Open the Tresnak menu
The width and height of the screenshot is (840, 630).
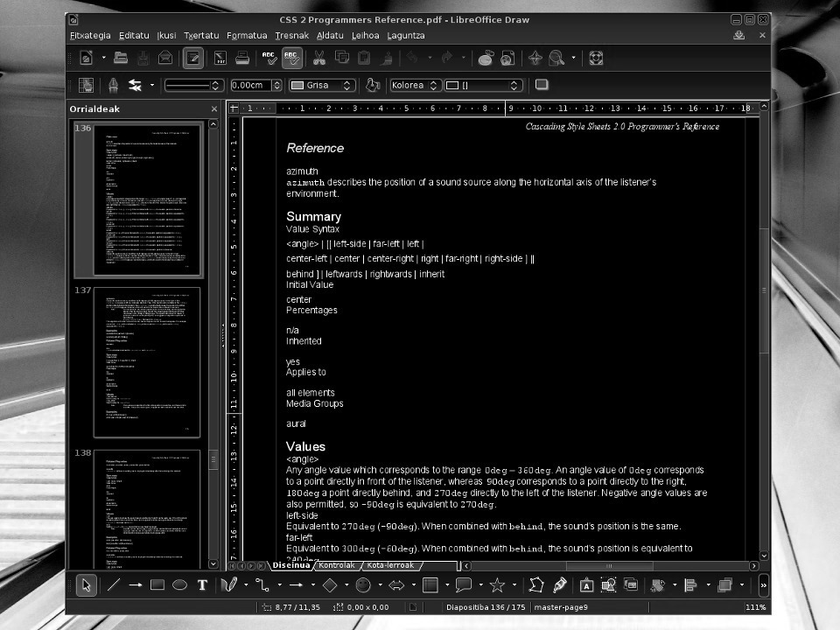click(x=292, y=35)
